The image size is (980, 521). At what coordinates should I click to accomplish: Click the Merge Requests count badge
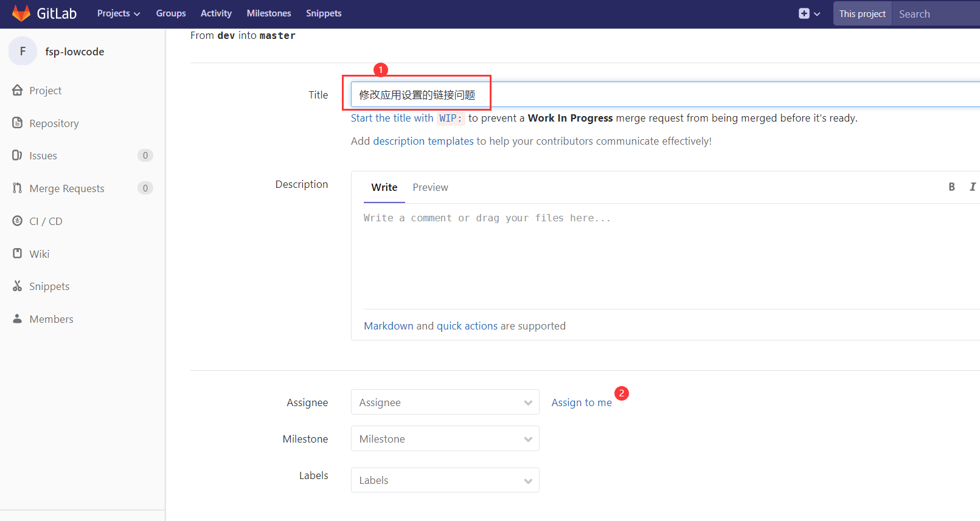tap(145, 188)
